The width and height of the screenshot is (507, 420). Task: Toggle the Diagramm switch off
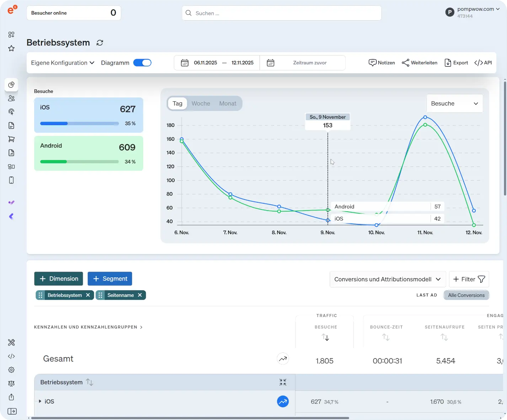[x=142, y=63]
